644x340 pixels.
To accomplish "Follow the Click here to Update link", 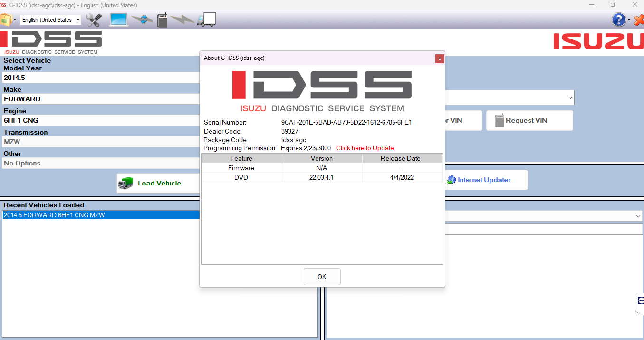I will click(x=365, y=148).
